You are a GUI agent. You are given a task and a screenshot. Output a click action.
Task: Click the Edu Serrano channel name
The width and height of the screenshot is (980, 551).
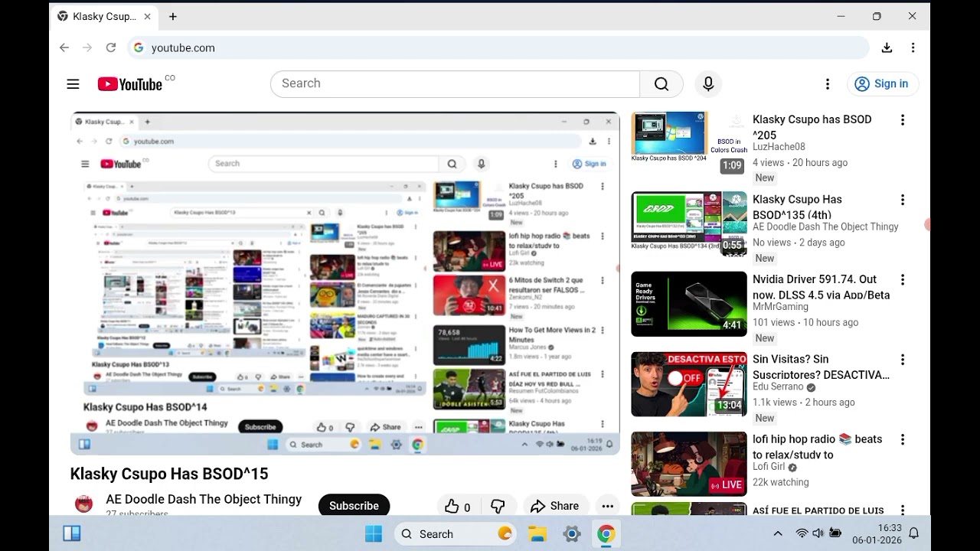point(778,386)
